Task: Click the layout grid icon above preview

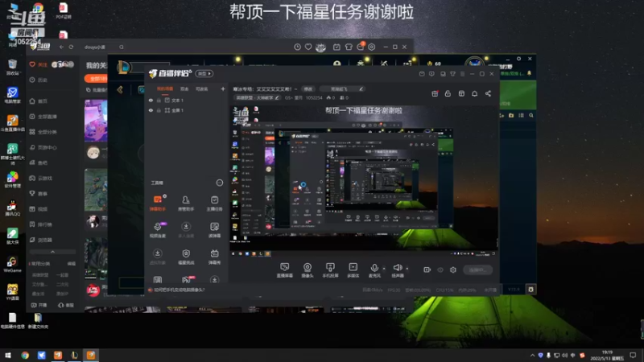Action: pos(461,93)
